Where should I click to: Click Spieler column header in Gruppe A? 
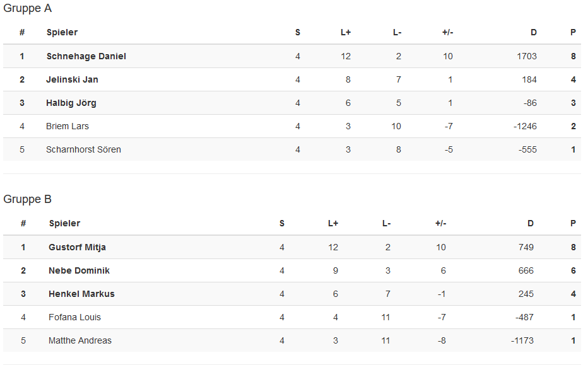pyautogui.click(x=62, y=32)
